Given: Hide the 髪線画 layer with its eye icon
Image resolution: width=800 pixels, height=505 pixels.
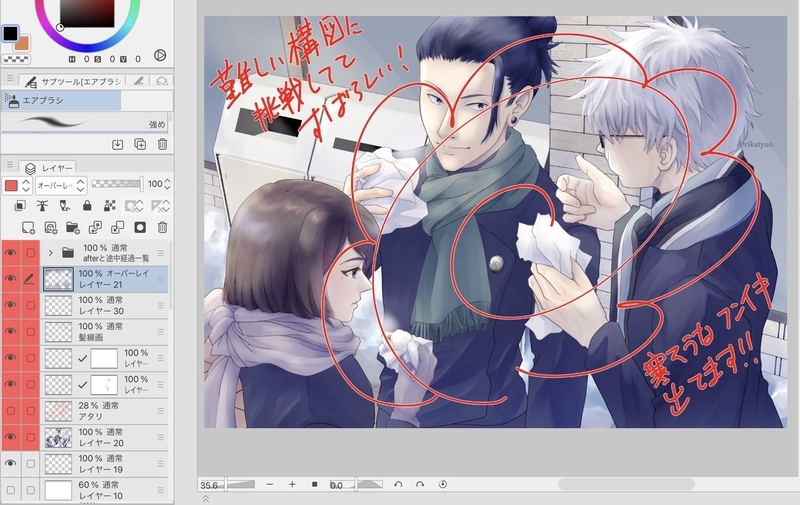Looking at the screenshot, I should (10, 332).
